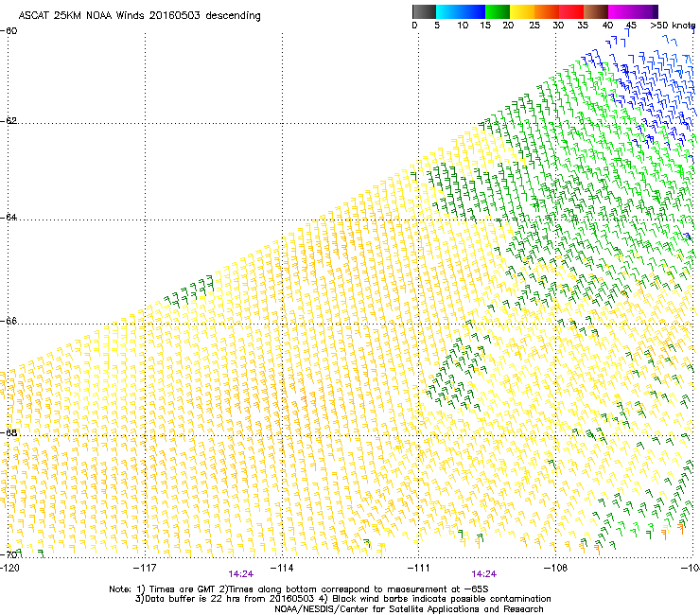
Task: Select the green 15-20 knots color band
Action: point(498,11)
